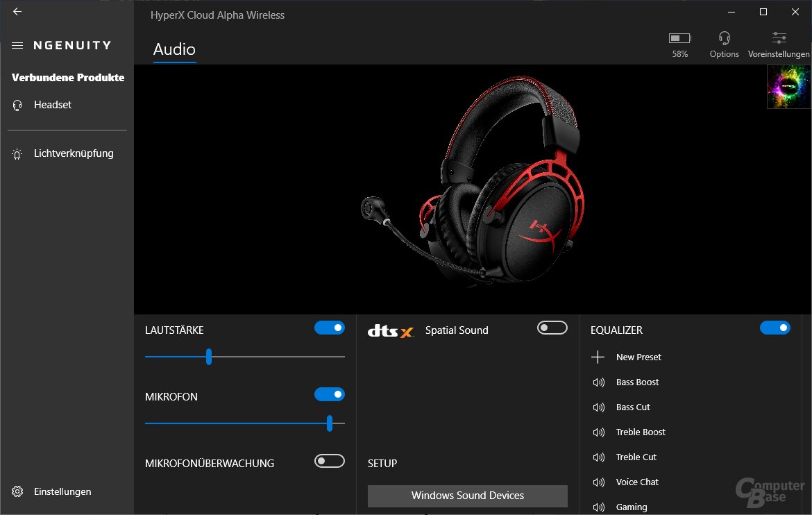Open Voreinstellungen presets icon
The height and width of the screenshot is (515, 812).
click(779, 39)
